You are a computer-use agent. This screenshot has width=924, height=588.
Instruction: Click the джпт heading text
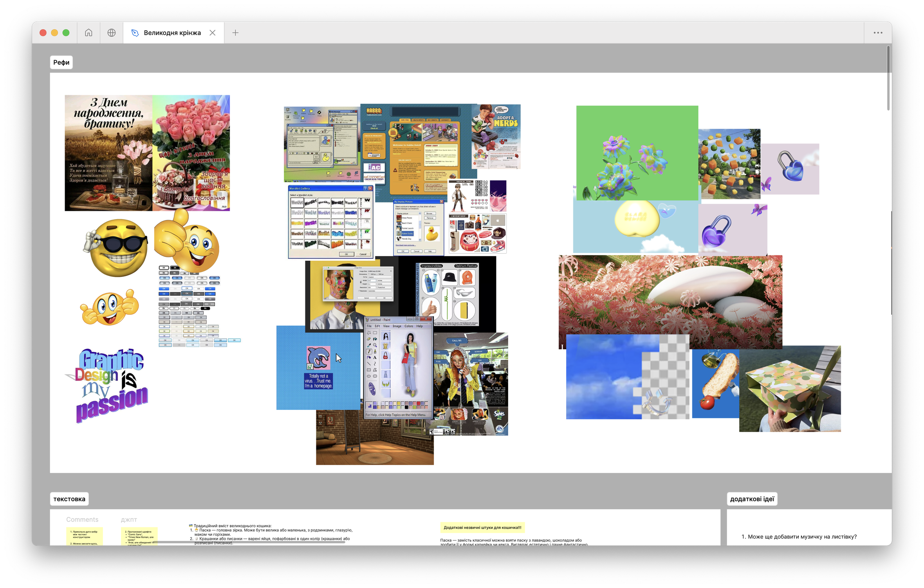pos(129,519)
